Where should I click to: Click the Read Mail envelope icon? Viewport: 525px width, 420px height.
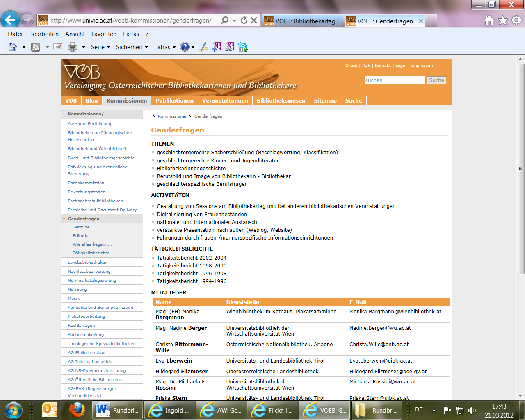click(58, 47)
